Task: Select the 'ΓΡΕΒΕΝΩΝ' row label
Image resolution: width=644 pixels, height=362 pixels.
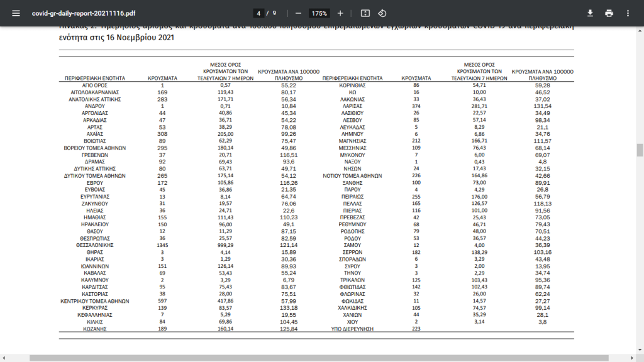Action: (x=95, y=155)
